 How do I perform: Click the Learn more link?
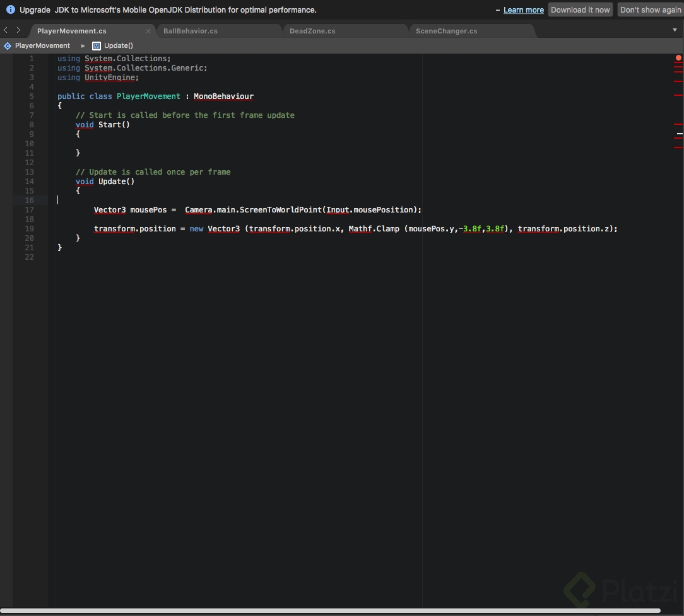click(x=523, y=10)
